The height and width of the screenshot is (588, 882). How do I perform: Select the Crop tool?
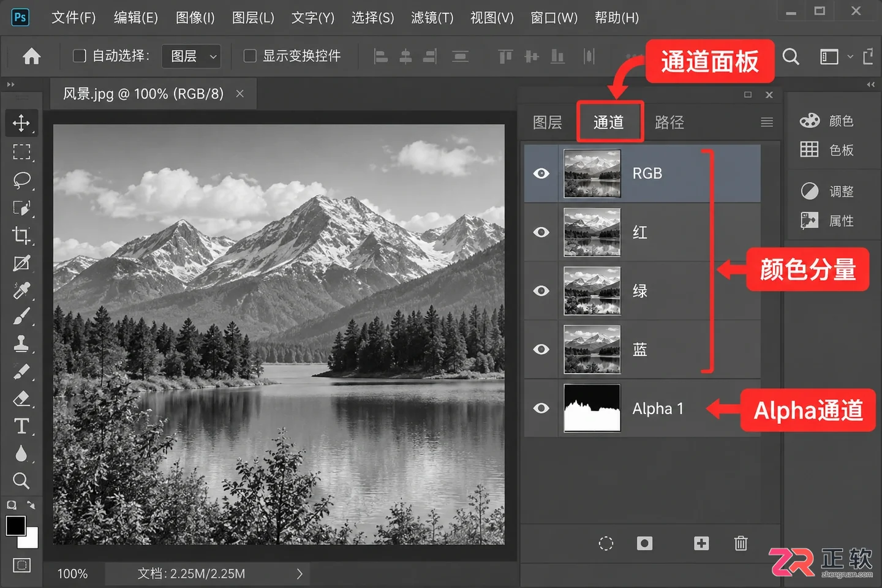(x=21, y=235)
